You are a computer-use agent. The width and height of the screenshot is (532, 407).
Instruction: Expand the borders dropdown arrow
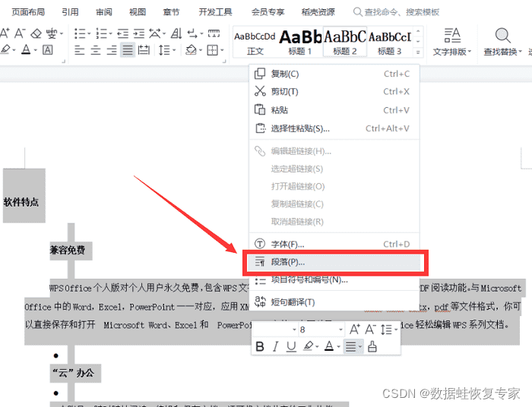(222, 50)
